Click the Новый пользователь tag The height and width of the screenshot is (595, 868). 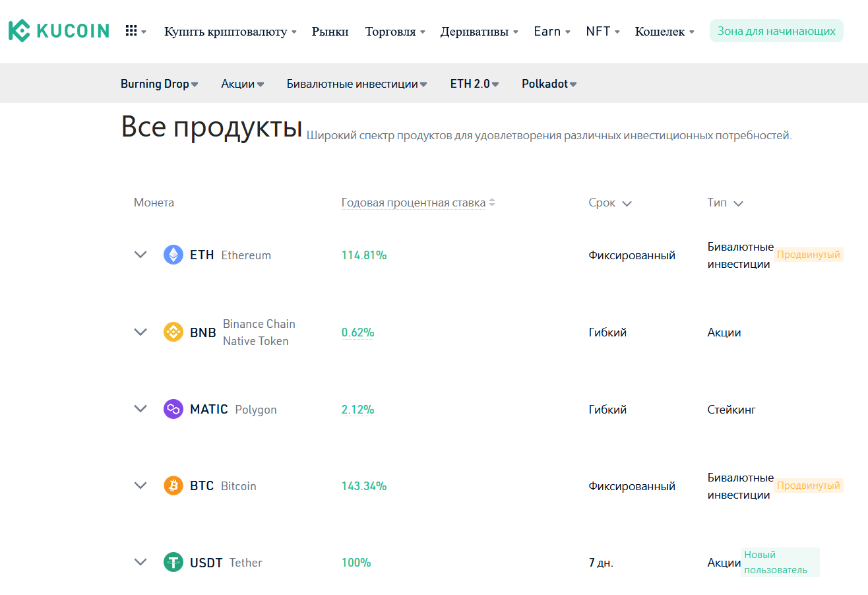coord(780,562)
